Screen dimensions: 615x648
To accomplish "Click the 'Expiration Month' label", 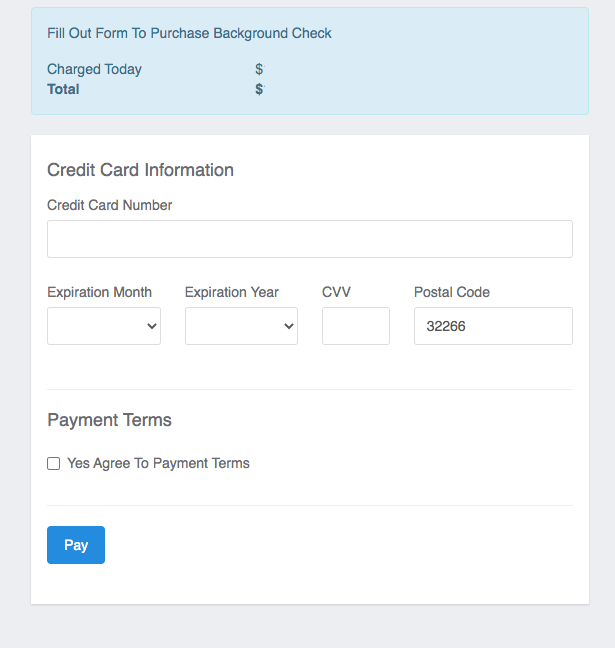I will coord(99,292).
